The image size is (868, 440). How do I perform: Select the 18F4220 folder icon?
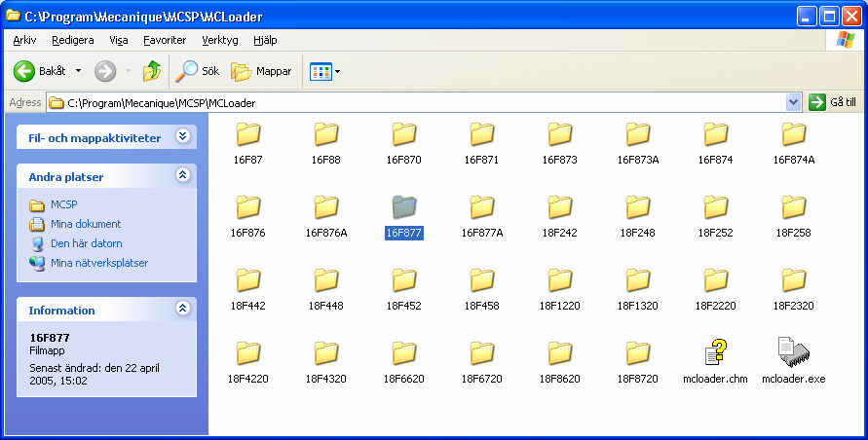point(248,353)
